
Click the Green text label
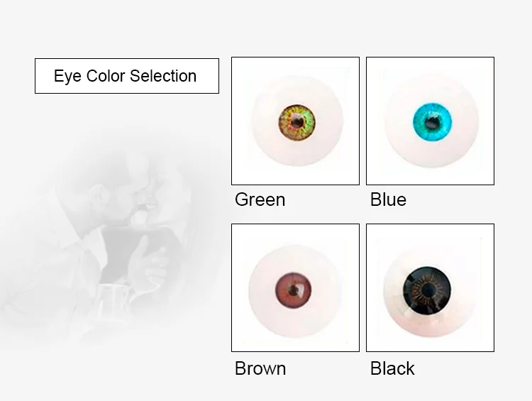pyautogui.click(x=260, y=199)
